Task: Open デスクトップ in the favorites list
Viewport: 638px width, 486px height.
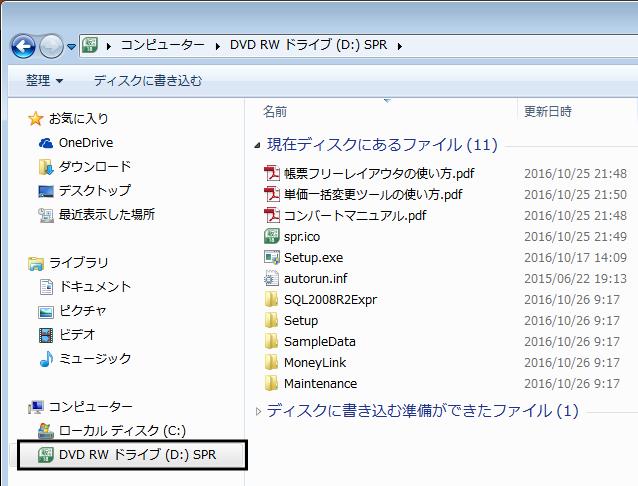Action: [x=95, y=190]
